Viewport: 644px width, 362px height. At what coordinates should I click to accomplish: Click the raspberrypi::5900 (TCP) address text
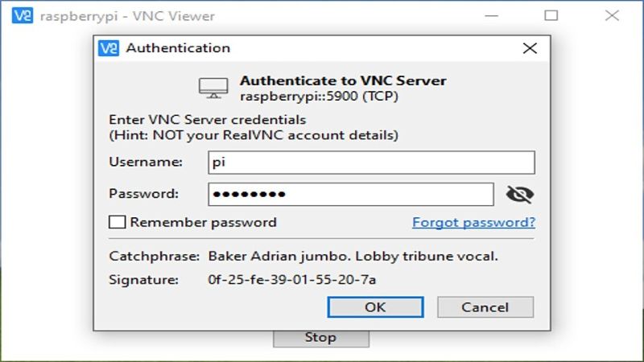coord(320,96)
